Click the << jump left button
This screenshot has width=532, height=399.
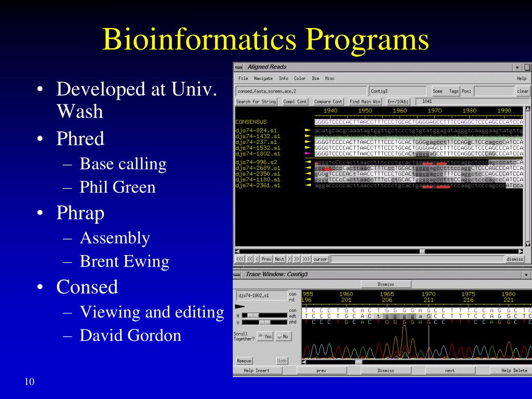[250, 259]
